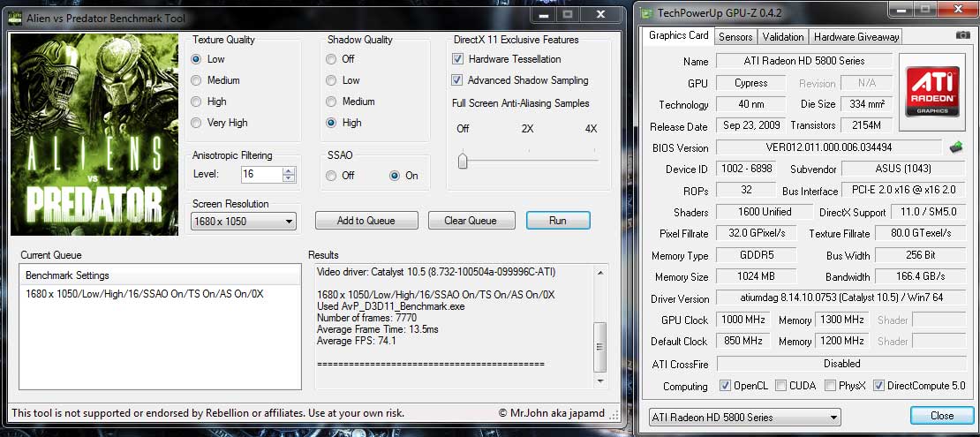Toggle the CUDA checkbox in GPU-Z
980x437 pixels.
pyautogui.click(x=780, y=386)
